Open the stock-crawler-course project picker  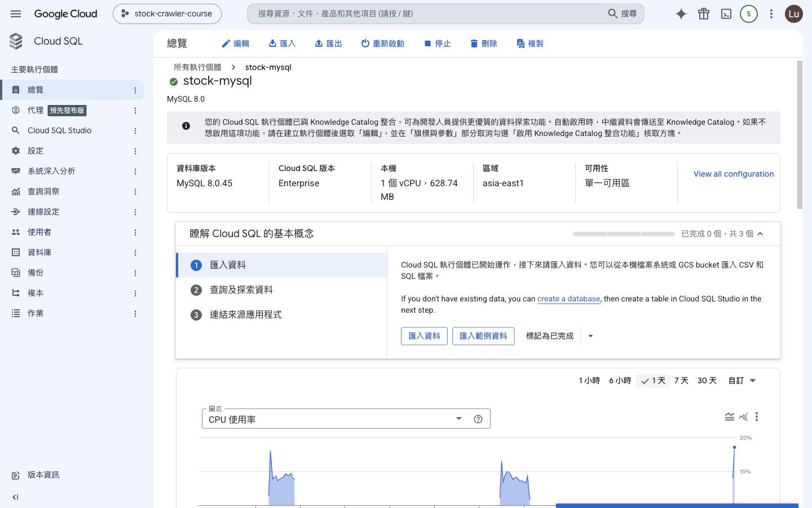(167, 14)
